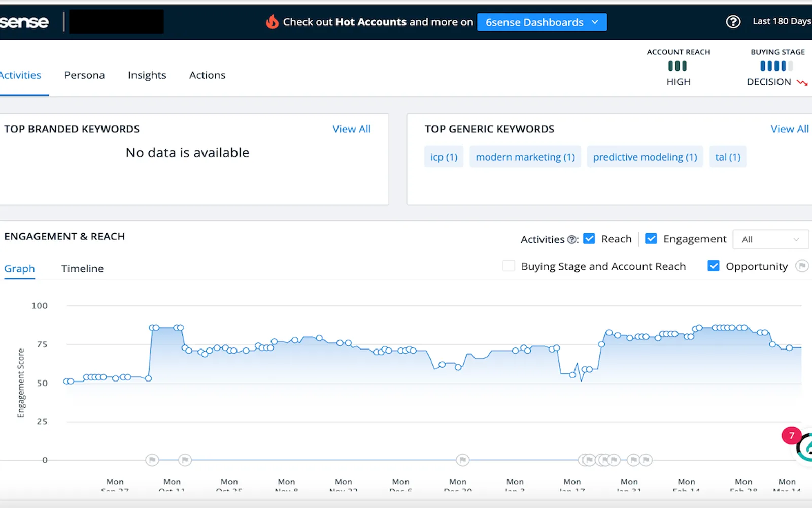Click the flag icon beside Opportunity
Viewport: 812px width, 508px height.
pyautogui.click(x=802, y=266)
